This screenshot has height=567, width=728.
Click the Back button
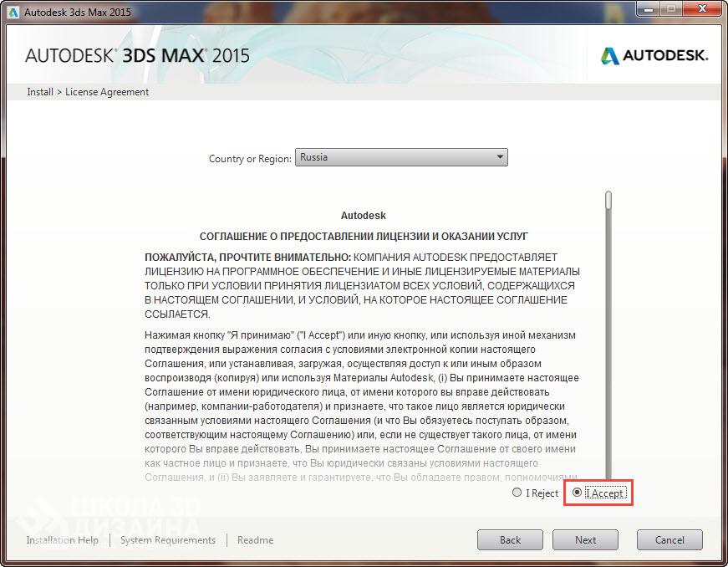click(510, 540)
